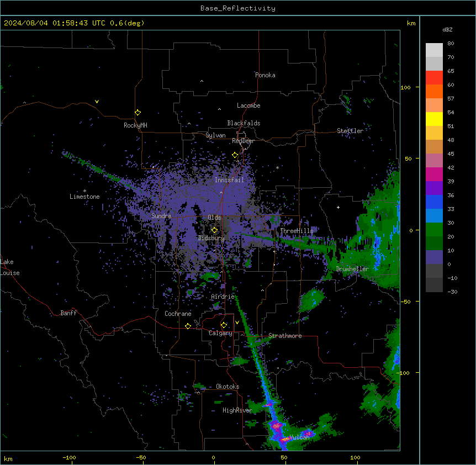Click the -30 value in the dBZ legend
476x465 pixels.
point(452,292)
